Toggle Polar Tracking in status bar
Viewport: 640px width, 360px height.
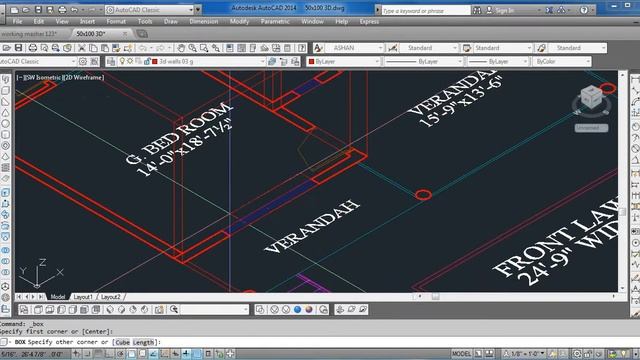click(120, 354)
